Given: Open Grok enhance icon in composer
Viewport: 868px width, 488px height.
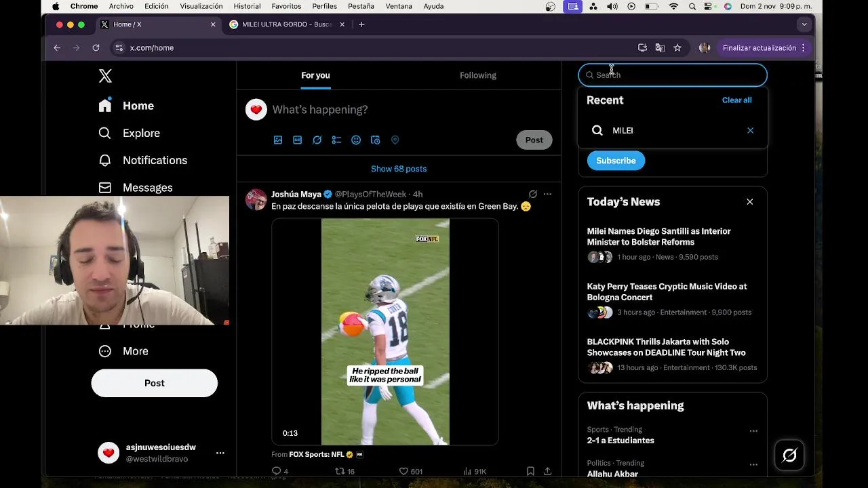Looking at the screenshot, I should 317,140.
